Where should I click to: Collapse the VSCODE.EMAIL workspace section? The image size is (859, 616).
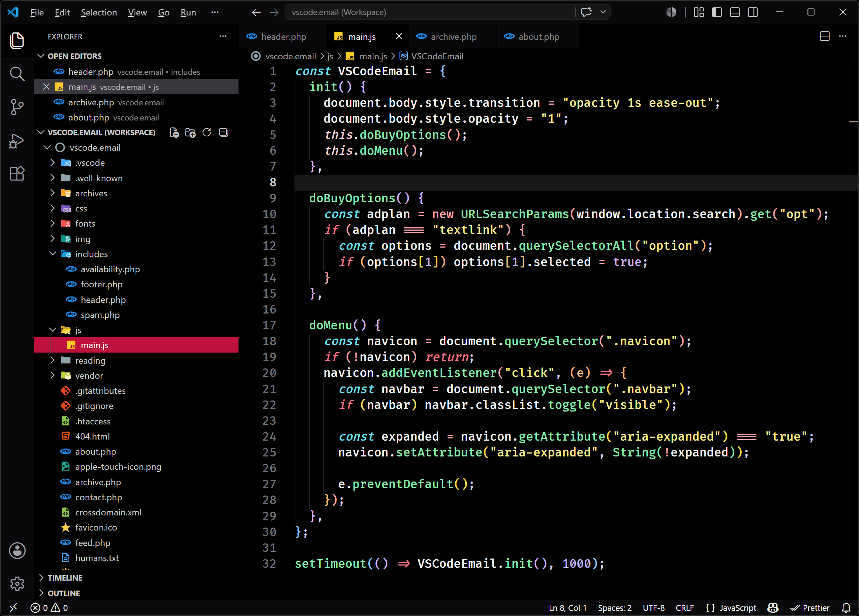41,132
